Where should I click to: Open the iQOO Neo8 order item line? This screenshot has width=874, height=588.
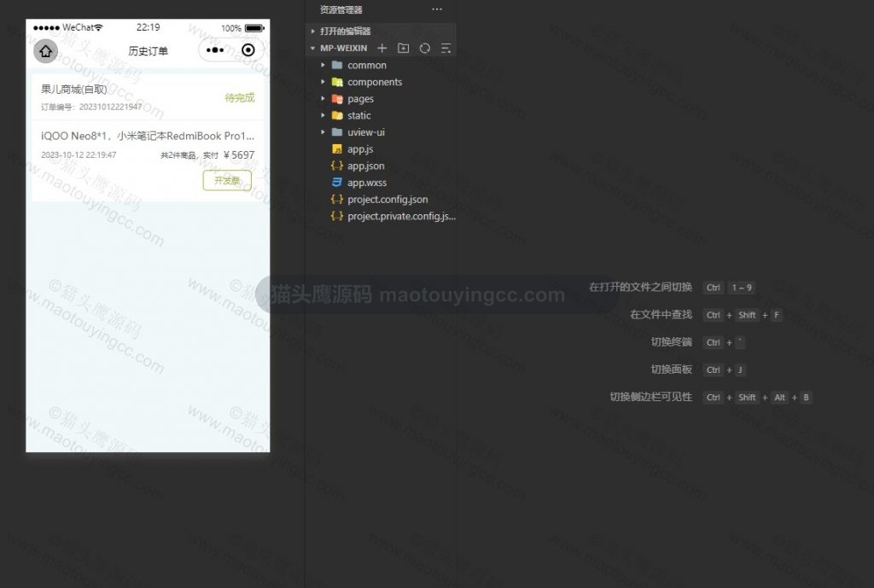pyautogui.click(x=148, y=136)
